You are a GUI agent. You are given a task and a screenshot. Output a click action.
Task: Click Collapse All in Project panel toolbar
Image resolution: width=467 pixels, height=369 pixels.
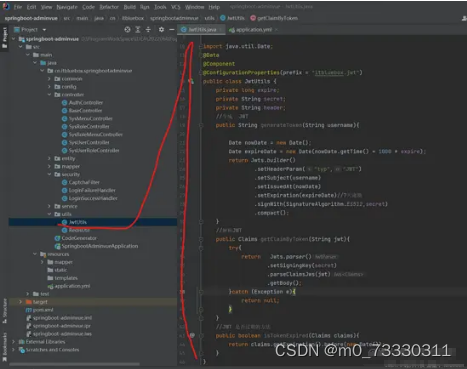pos(148,30)
